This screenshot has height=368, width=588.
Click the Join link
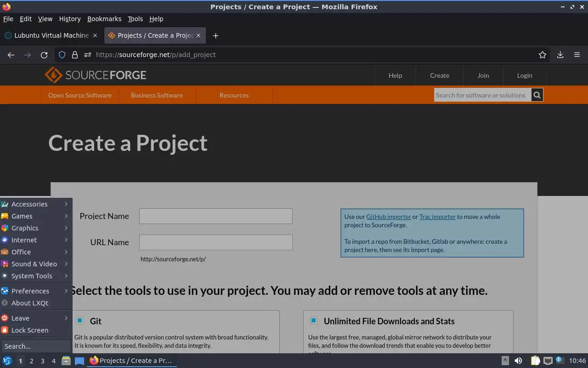click(483, 75)
